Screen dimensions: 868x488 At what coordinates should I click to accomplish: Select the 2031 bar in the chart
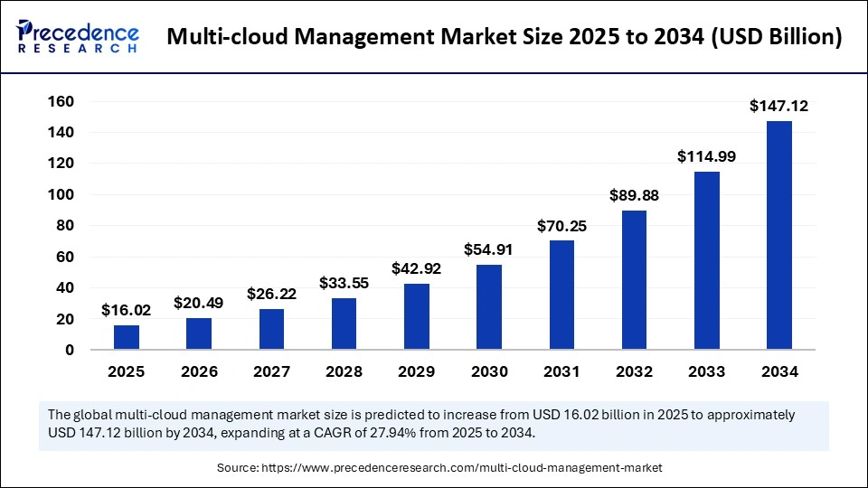click(x=561, y=295)
